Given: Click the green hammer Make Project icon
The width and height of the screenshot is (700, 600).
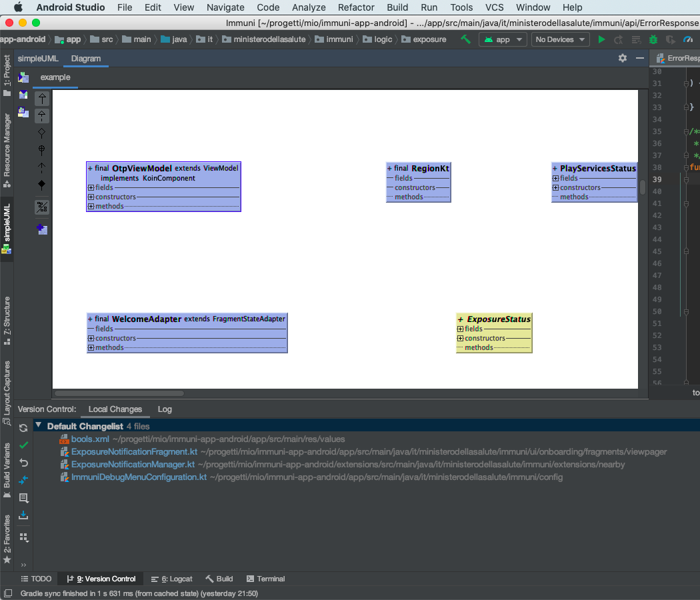Looking at the screenshot, I should pyautogui.click(x=465, y=39).
